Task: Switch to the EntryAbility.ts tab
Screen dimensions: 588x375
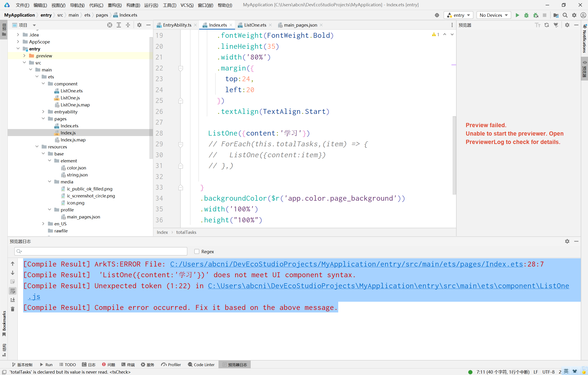Action: click(x=177, y=25)
